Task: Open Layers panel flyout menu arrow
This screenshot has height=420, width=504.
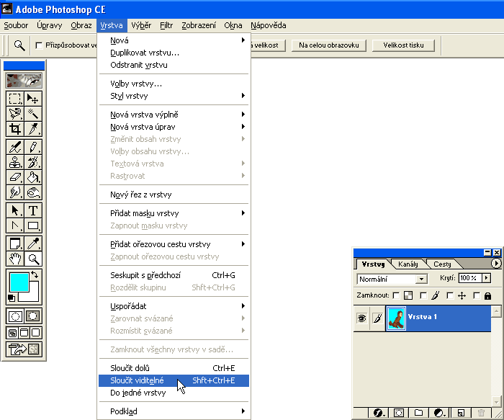Action: [x=496, y=264]
